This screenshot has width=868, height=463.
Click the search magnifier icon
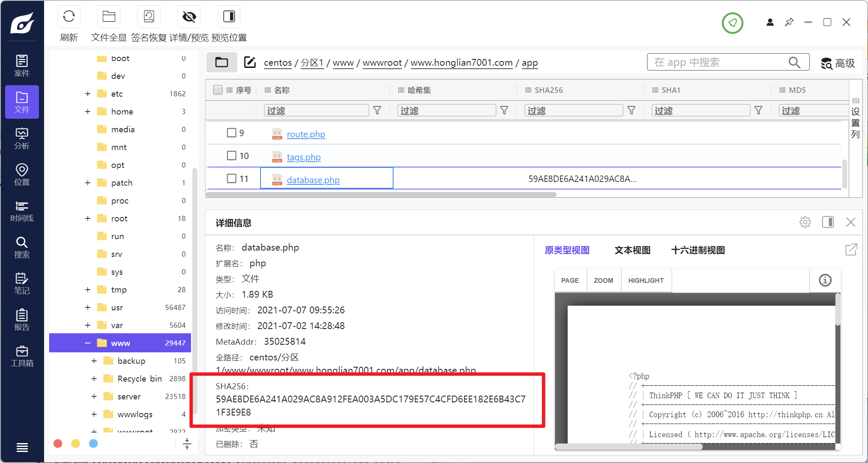794,62
